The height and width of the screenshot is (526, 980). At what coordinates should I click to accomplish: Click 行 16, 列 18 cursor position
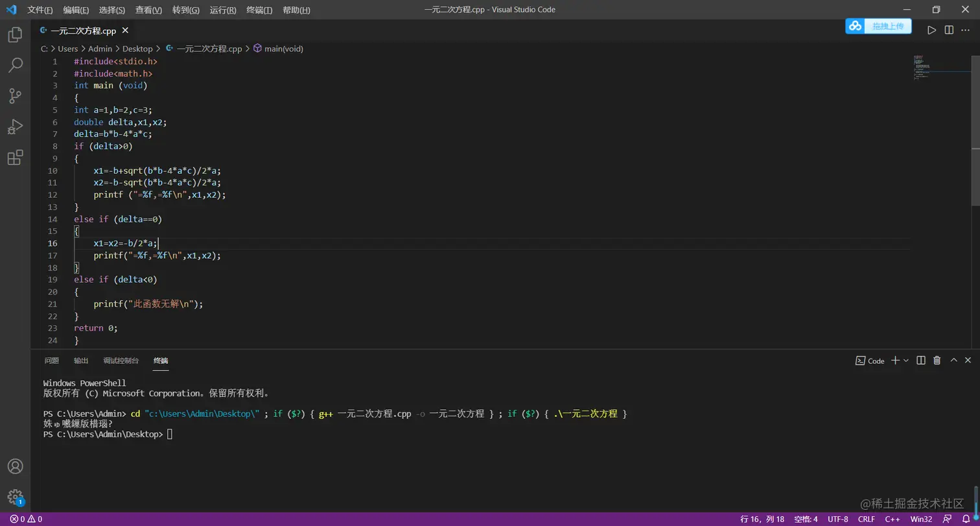[x=763, y=519]
